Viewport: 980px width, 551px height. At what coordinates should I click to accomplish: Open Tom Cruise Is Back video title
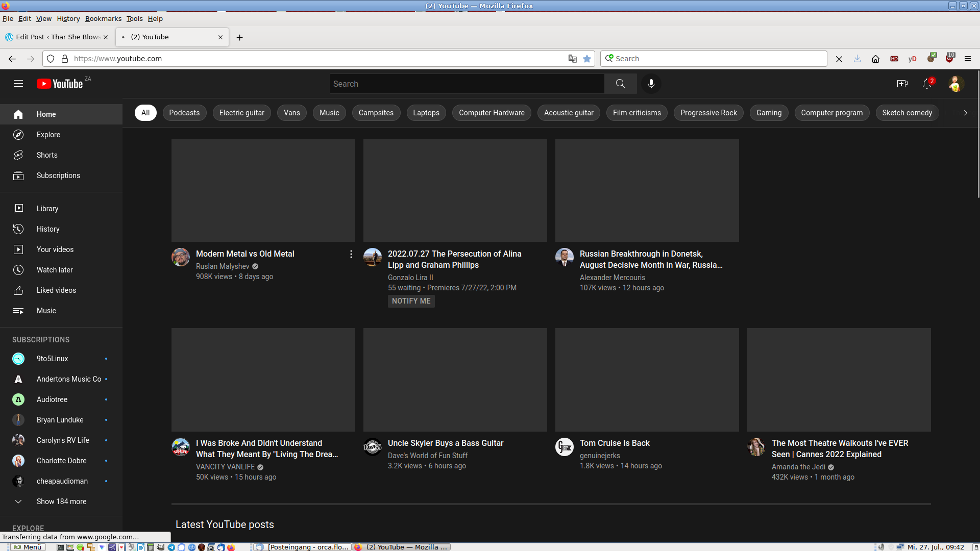615,443
